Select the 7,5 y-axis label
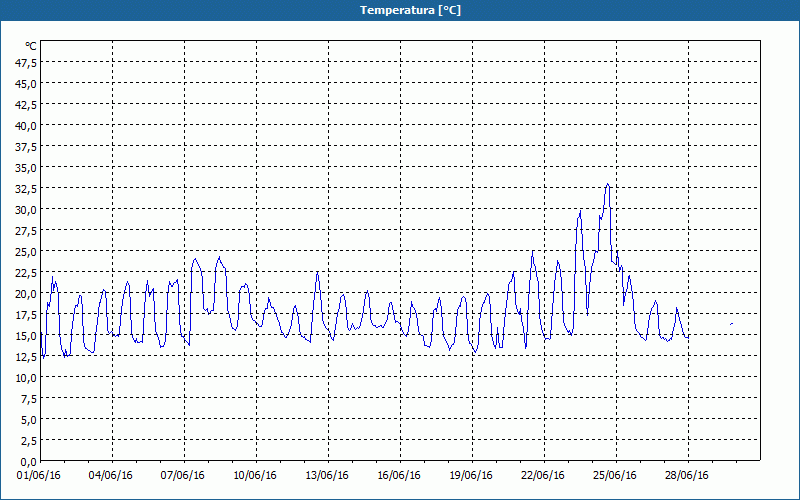The width and height of the screenshot is (800, 500). [28, 399]
